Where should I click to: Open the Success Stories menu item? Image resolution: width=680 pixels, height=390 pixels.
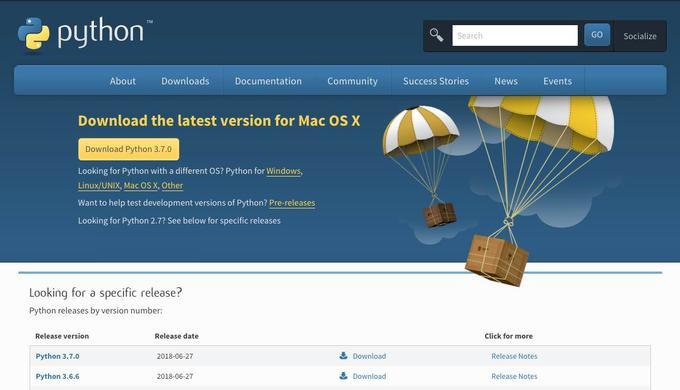point(436,81)
